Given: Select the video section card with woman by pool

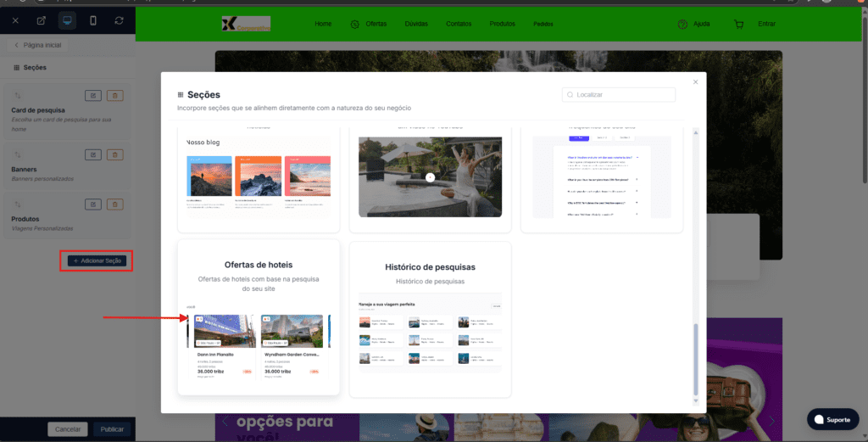Looking at the screenshot, I should pyautogui.click(x=430, y=178).
